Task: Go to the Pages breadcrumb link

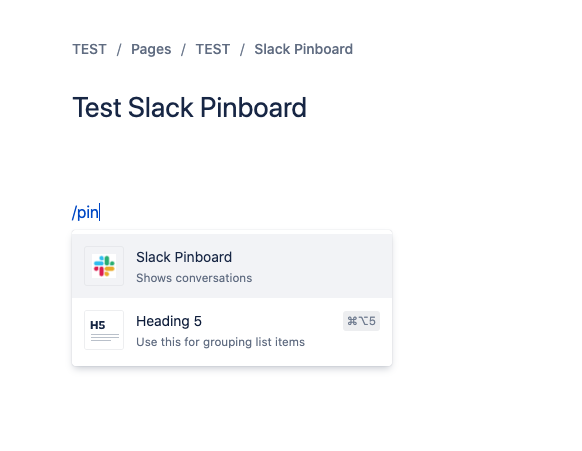Action: point(151,49)
